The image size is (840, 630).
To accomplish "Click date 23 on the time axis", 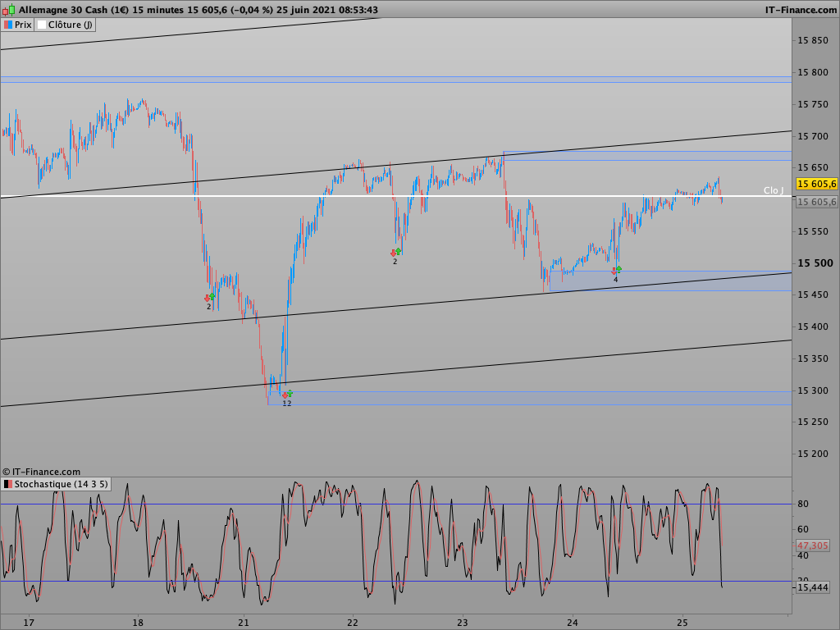I will point(463,623).
